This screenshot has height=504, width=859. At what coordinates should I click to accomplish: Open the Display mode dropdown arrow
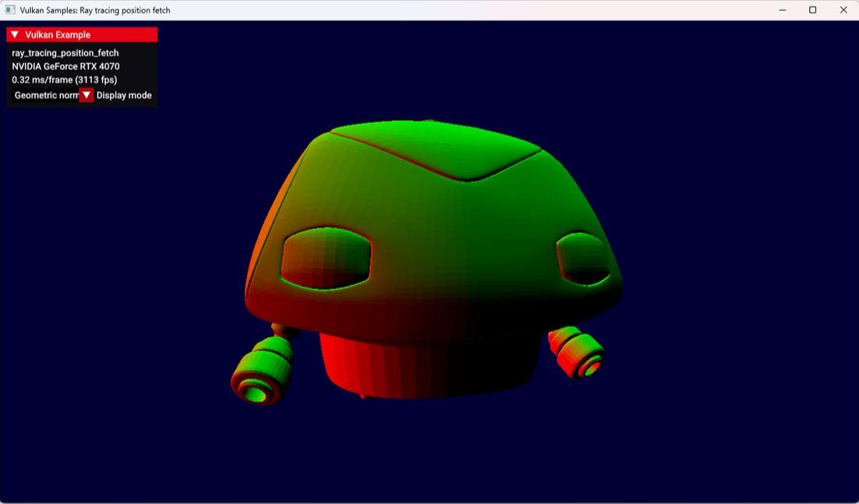(x=87, y=95)
